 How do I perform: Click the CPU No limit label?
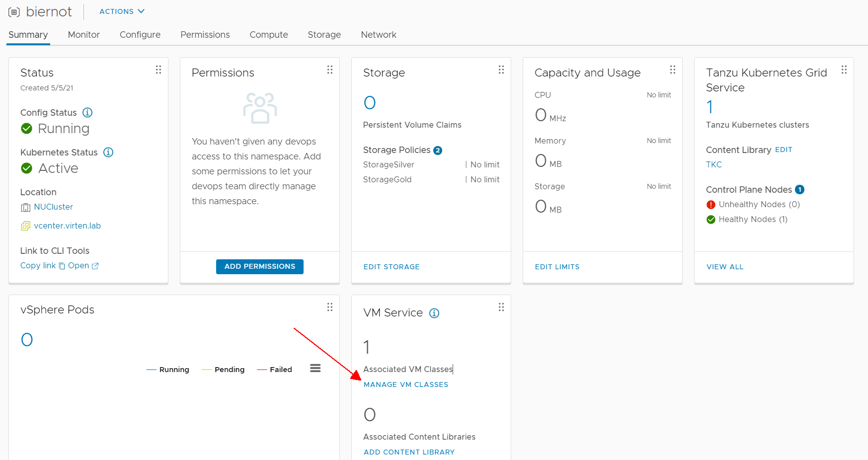point(659,95)
